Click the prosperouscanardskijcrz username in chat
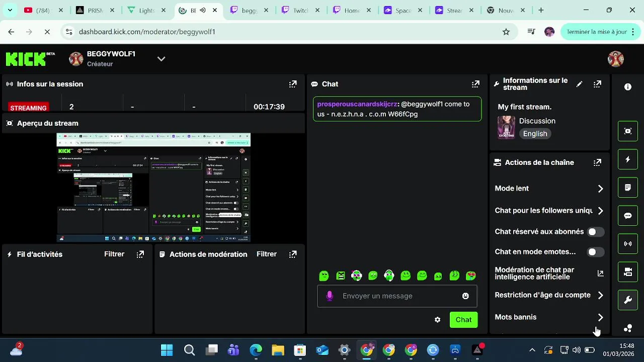The height and width of the screenshot is (362, 644). click(x=357, y=104)
